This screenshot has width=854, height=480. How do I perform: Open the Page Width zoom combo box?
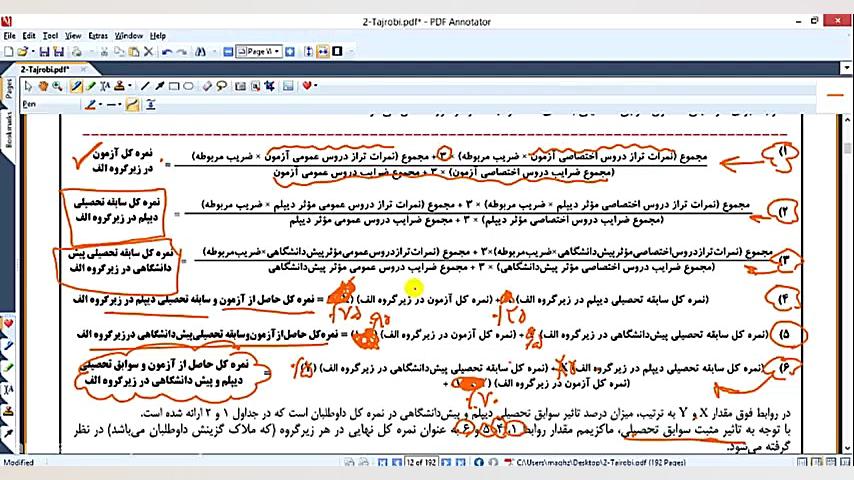click(x=259, y=52)
